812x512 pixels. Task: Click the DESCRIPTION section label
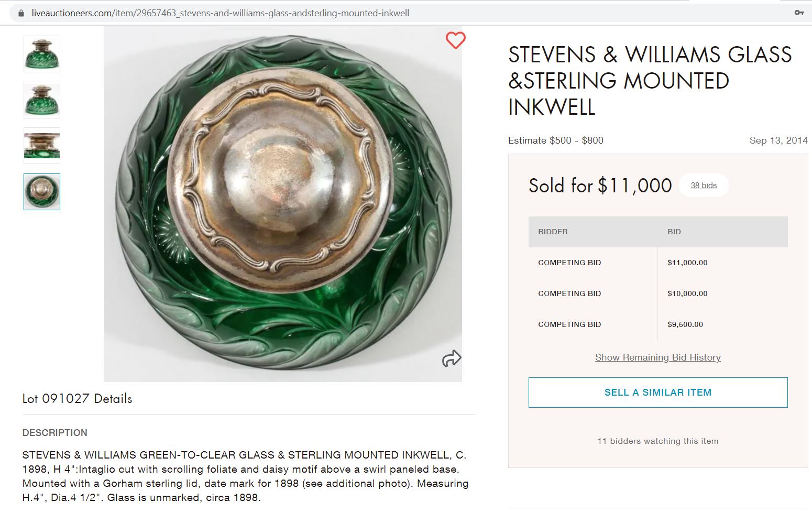[54, 433]
